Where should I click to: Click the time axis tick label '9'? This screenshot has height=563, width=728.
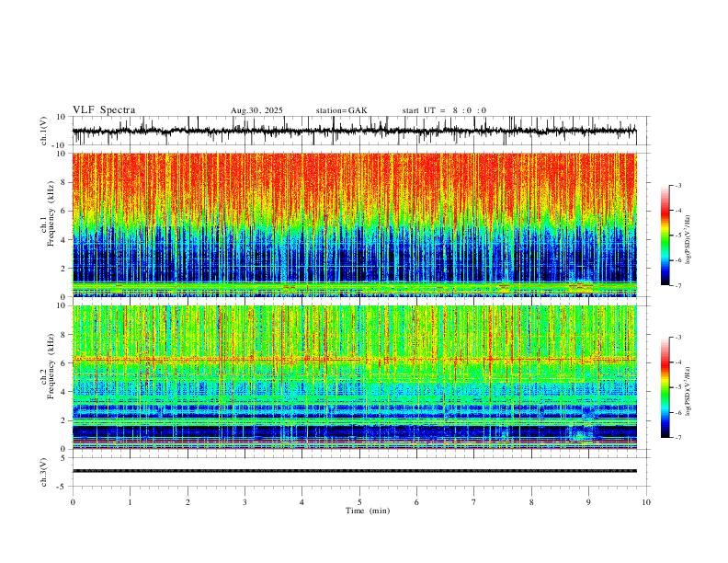tap(588, 502)
